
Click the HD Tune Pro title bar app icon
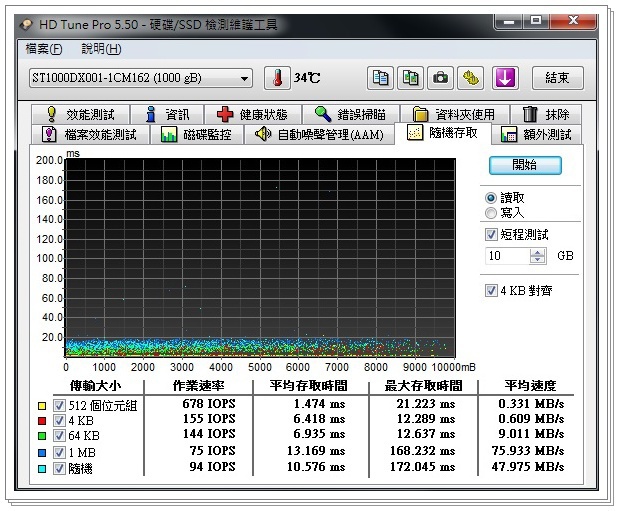coord(26,25)
